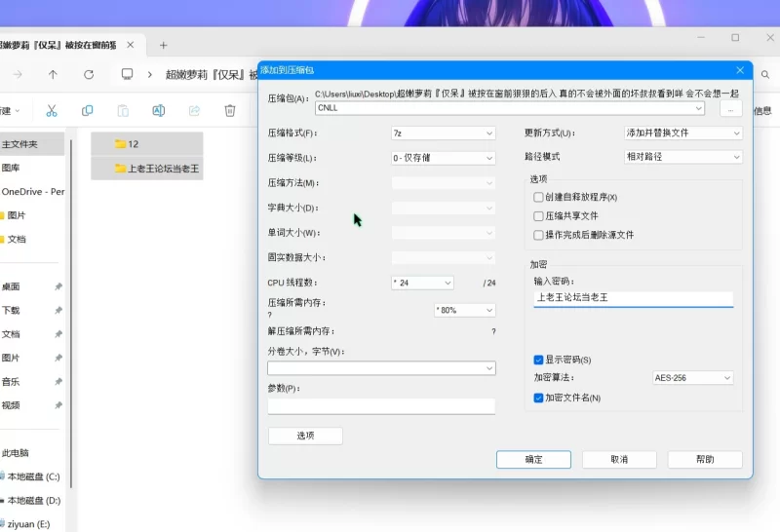Click the pin icon next to 视频

(58, 405)
